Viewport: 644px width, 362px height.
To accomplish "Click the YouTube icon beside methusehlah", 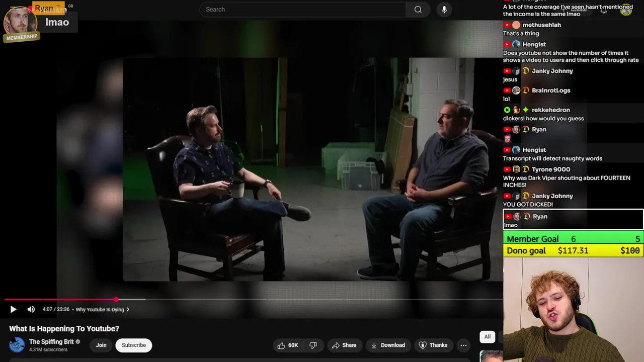I will click(507, 25).
